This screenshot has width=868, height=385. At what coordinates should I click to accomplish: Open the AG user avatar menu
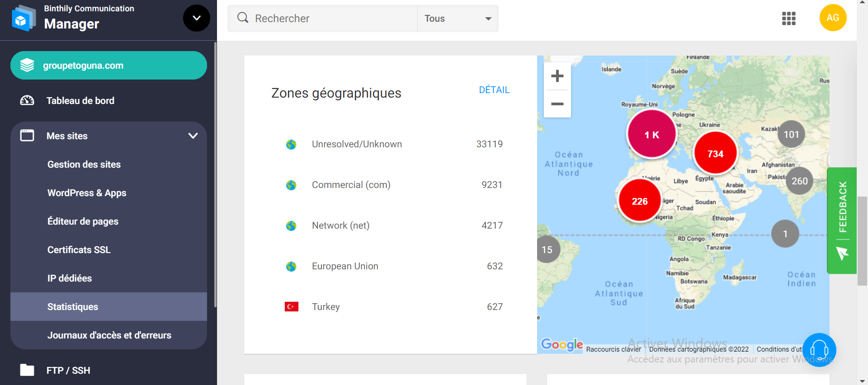833,18
